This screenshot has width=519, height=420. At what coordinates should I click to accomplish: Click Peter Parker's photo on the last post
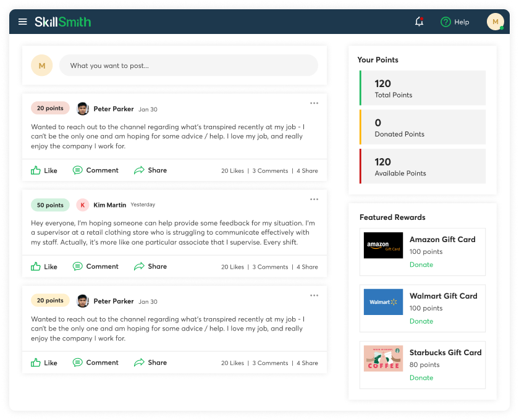tap(82, 301)
